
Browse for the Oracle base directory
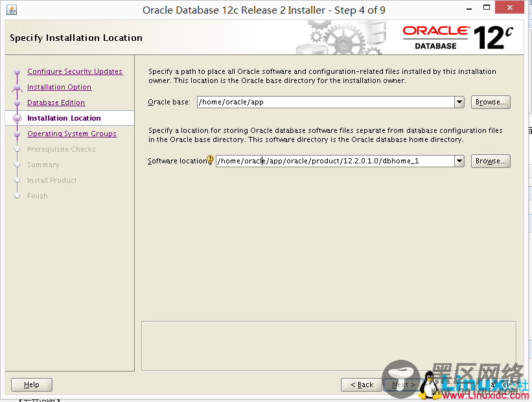tap(491, 102)
